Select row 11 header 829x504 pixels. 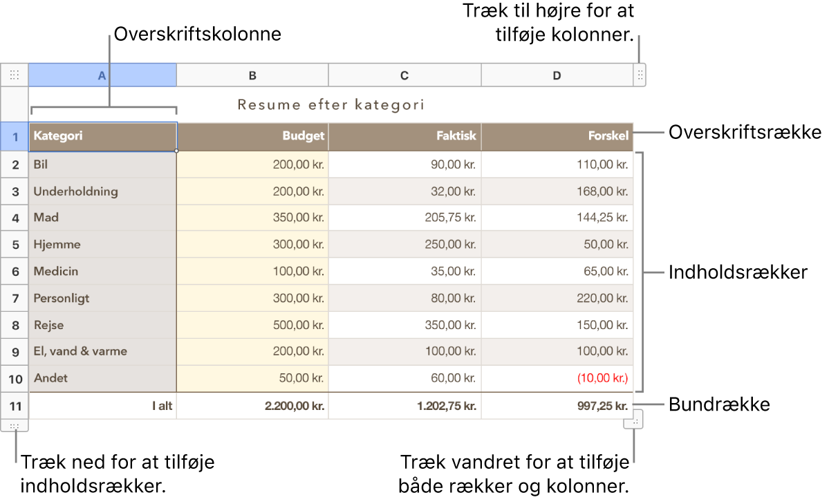point(15,406)
